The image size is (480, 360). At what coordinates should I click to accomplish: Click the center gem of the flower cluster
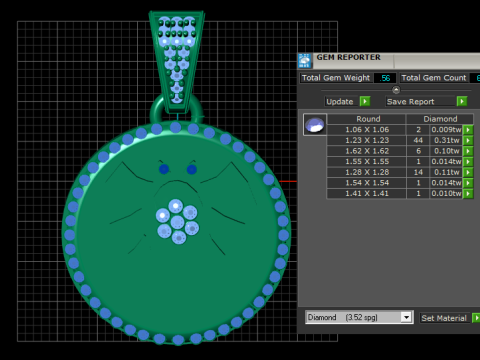click(177, 222)
